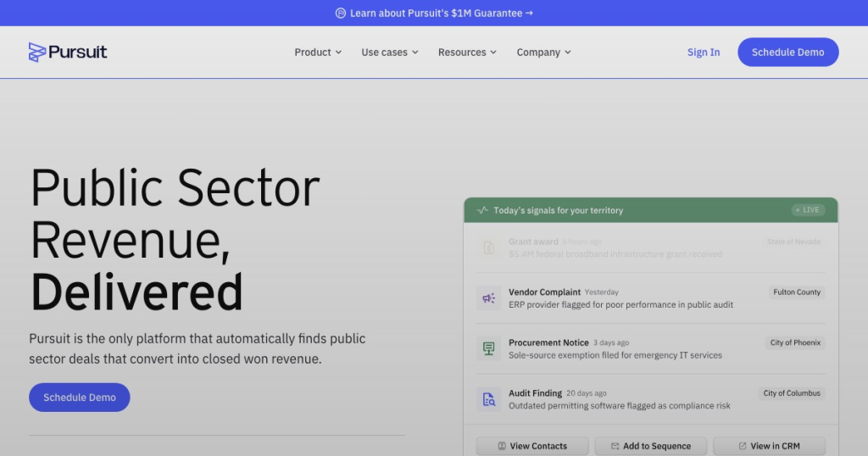The image size is (868, 456).
Task: Click Schedule Demo in the header
Action: coord(787,52)
